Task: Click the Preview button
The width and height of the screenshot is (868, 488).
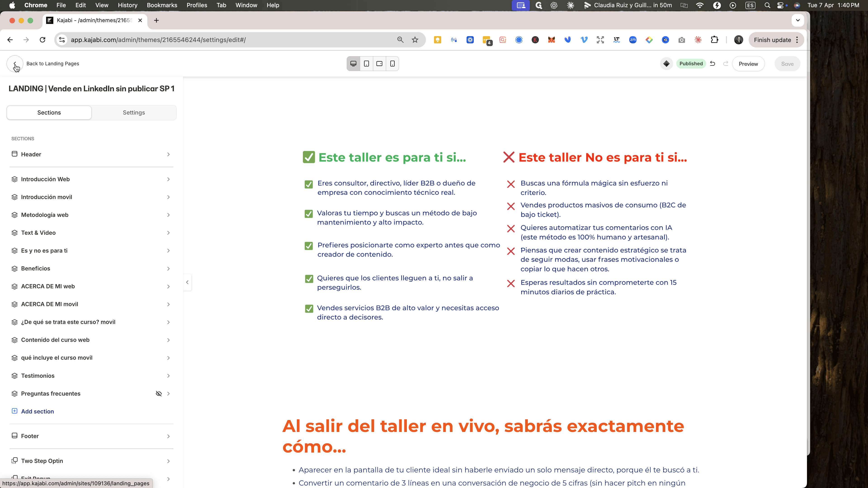Action: [748, 64]
